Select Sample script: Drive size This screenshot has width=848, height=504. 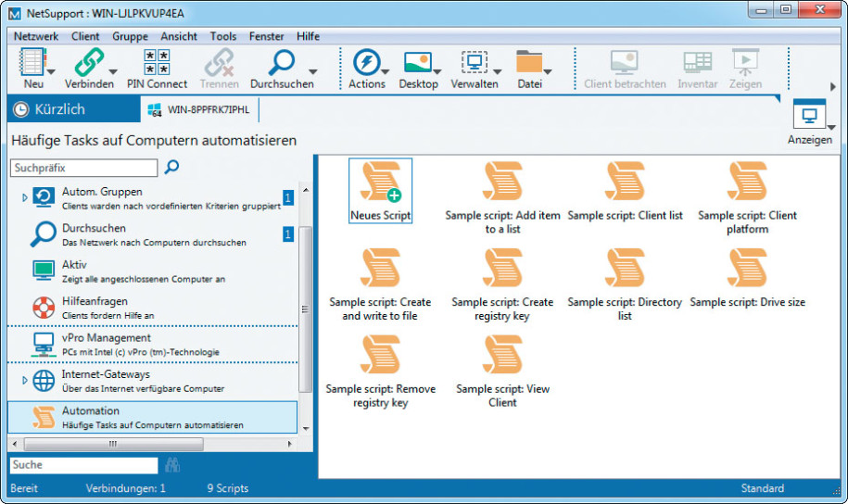(x=747, y=279)
